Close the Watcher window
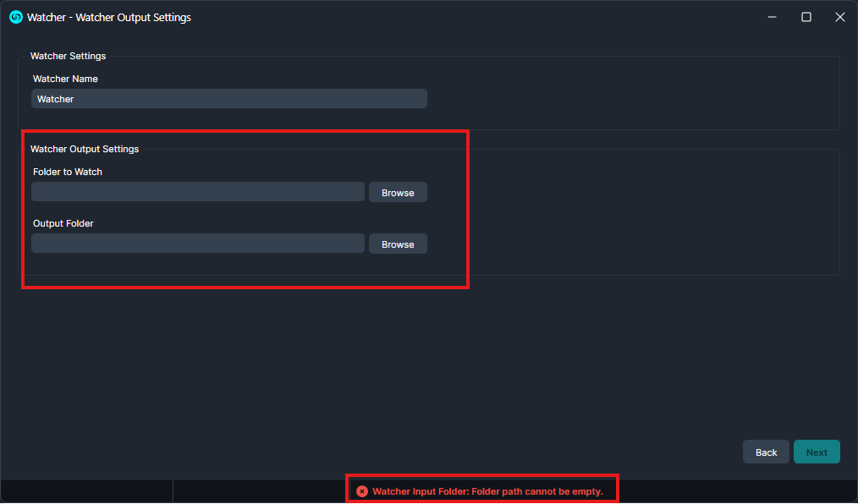This screenshot has height=504, width=858. pyautogui.click(x=839, y=17)
